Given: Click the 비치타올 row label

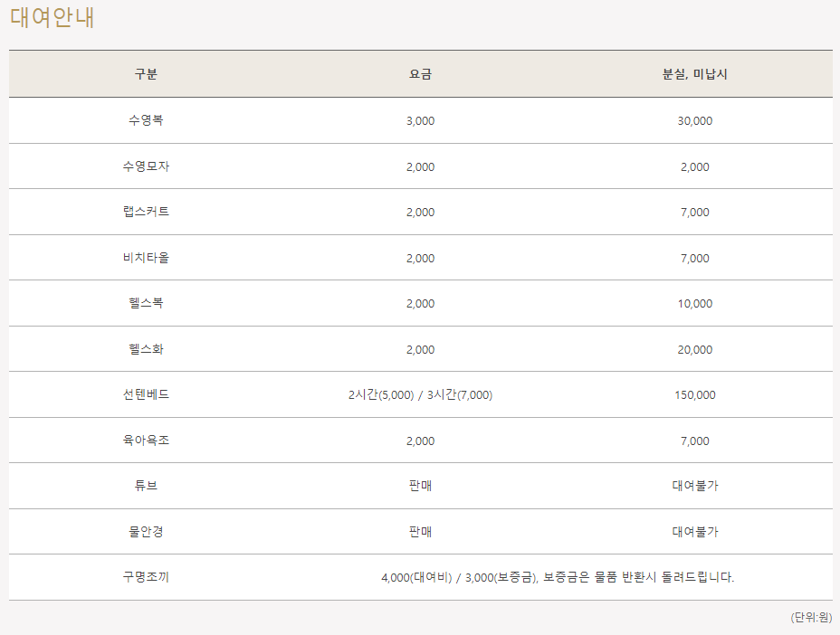Looking at the screenshot, I should pyautogui.click(x=146, y=258).
